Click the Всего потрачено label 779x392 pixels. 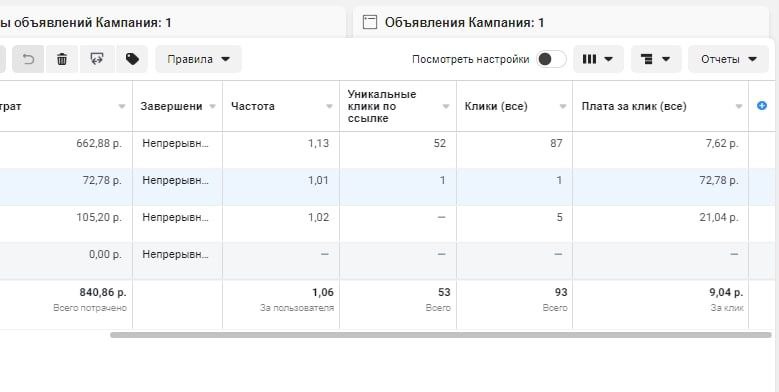(x=90, y=308)
